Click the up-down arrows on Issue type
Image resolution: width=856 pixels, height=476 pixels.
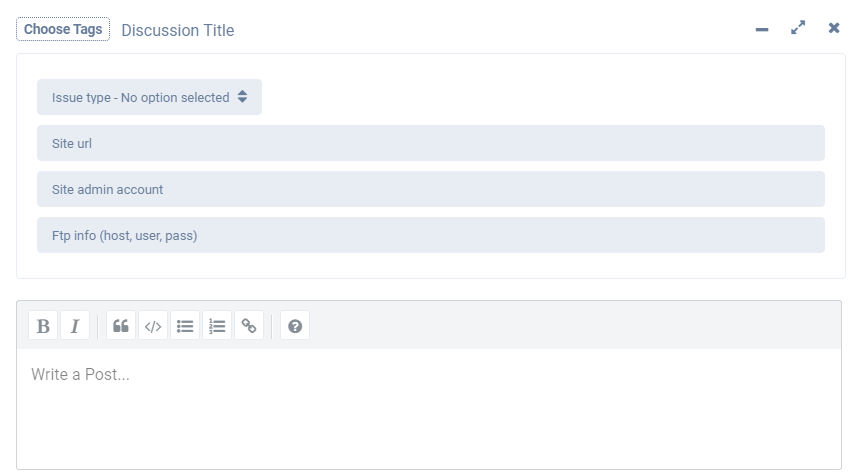(x=243, y=97)
